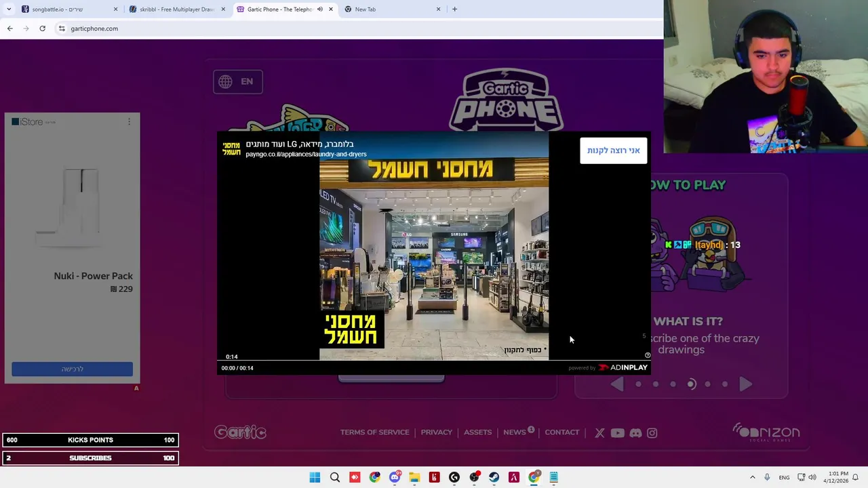The height and width of the screenshot is (488, 868).
Task: Go forward in browser history
Action: (26, 28)
